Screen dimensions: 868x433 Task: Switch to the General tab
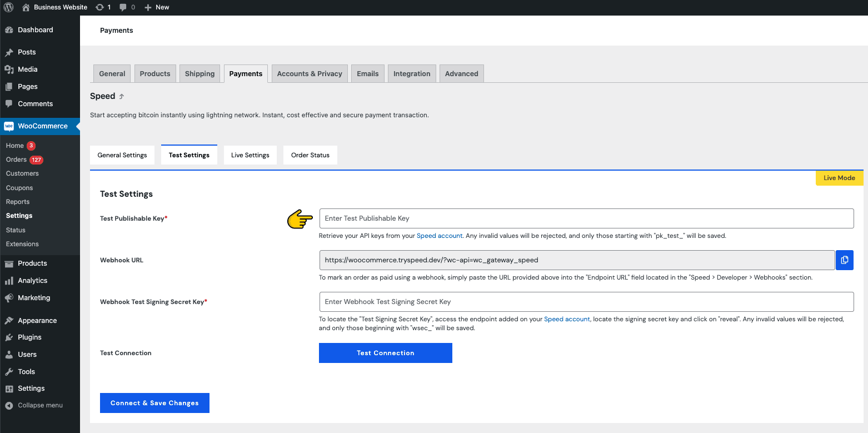(x=112, y=74)
